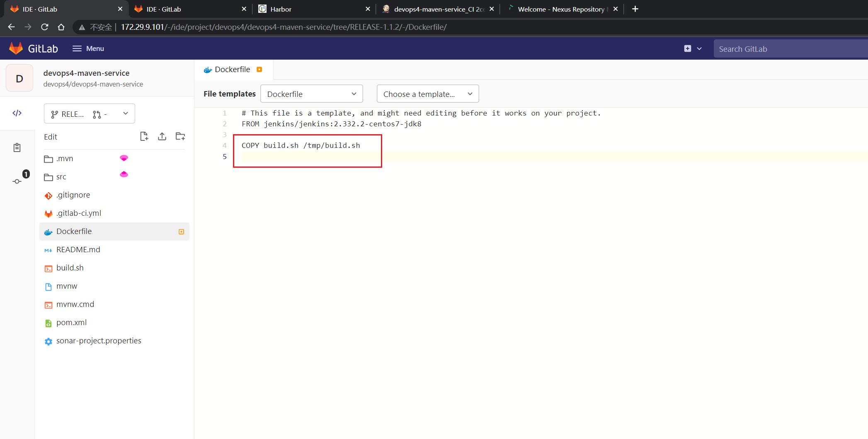Open the Dockerfile file templates dropdown

click(x=311, y=94)
